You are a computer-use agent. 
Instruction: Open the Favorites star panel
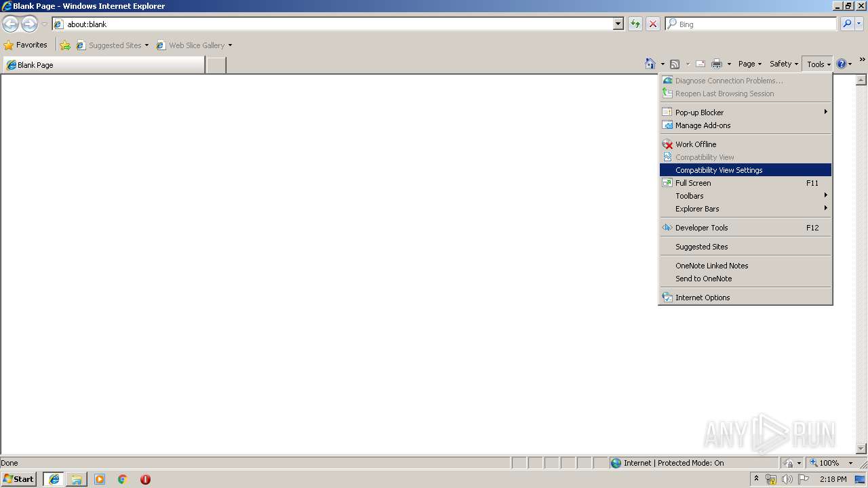[26, 45]
